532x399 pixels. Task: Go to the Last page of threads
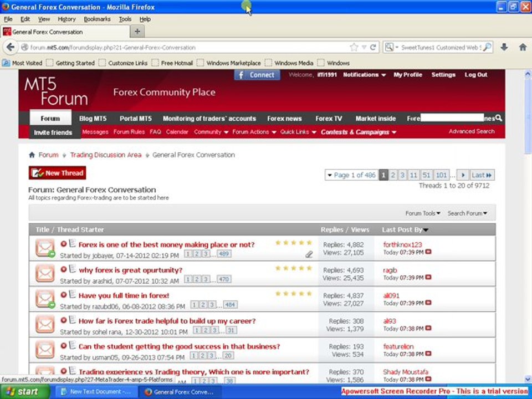[482, 175]
